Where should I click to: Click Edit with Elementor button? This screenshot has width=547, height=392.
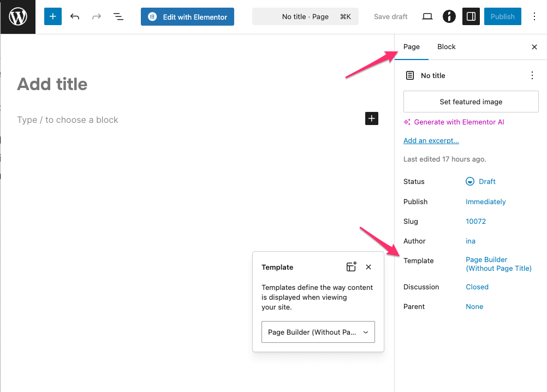[187, 17]
